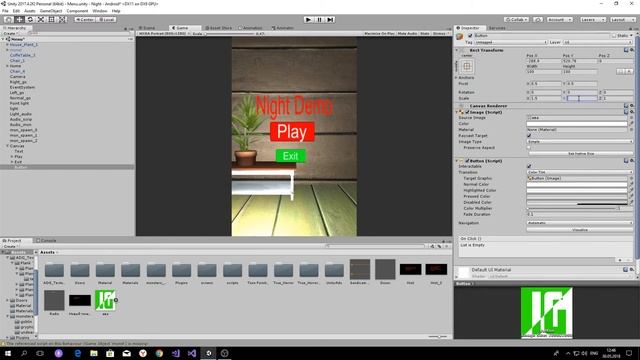This screenshot has width=640, height=360.
Task: Toggle the Interactable checkbox
Action: 529,167
